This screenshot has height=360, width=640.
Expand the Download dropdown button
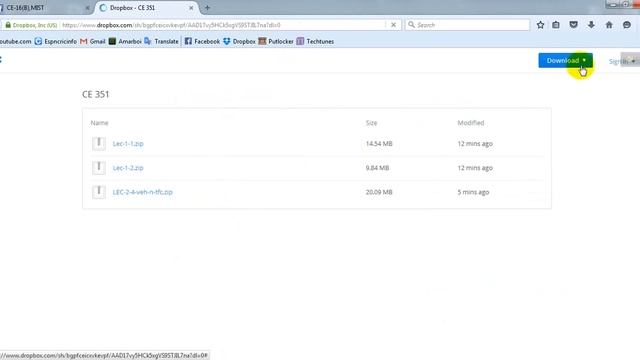(565, 60)
